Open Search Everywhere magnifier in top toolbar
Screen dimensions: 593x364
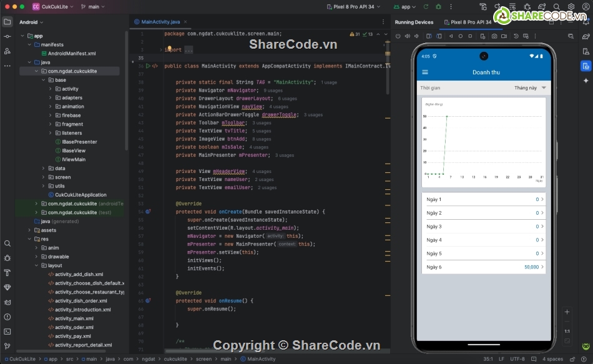coord(556,7)
